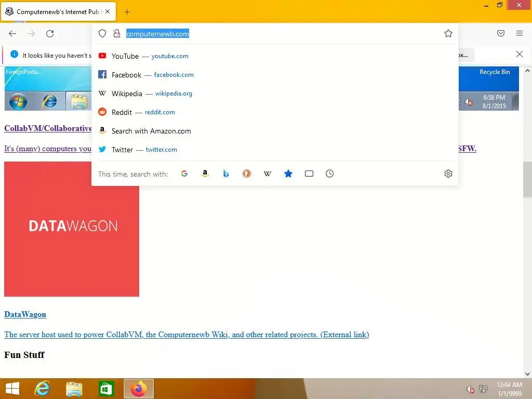
Task: Switch to Computernewb's Internet Pub tab
Action: 59,12
